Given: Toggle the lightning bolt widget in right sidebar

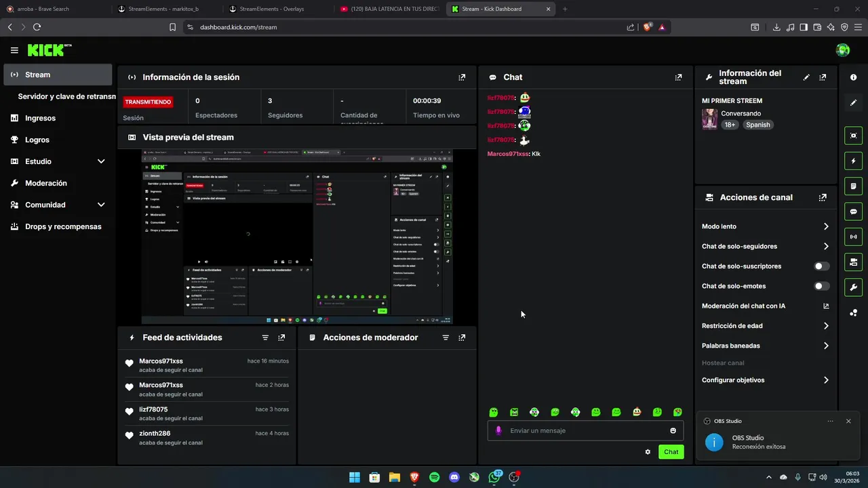Looking at the screenshot, I should [853, 161].
